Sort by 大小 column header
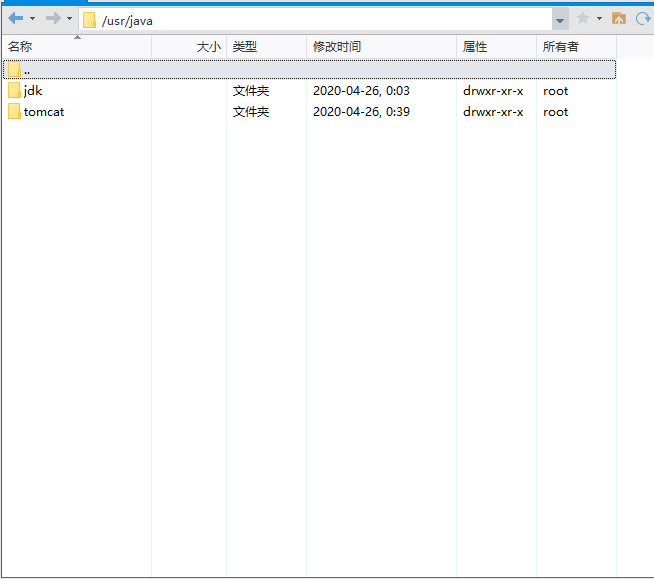The image size is (654, 579). point(189,47)
